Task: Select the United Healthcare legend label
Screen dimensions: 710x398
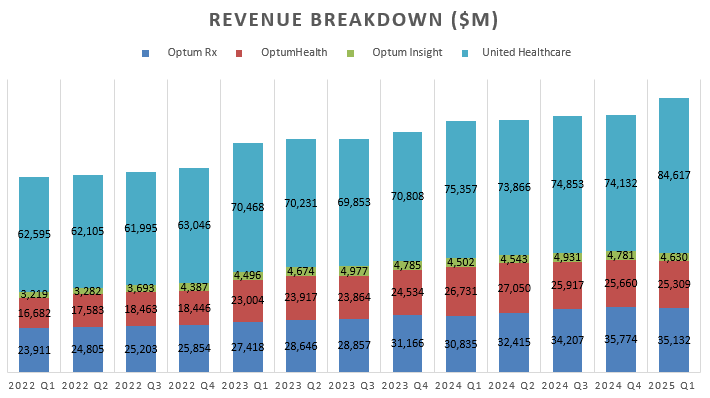Action: coord(526,53)
